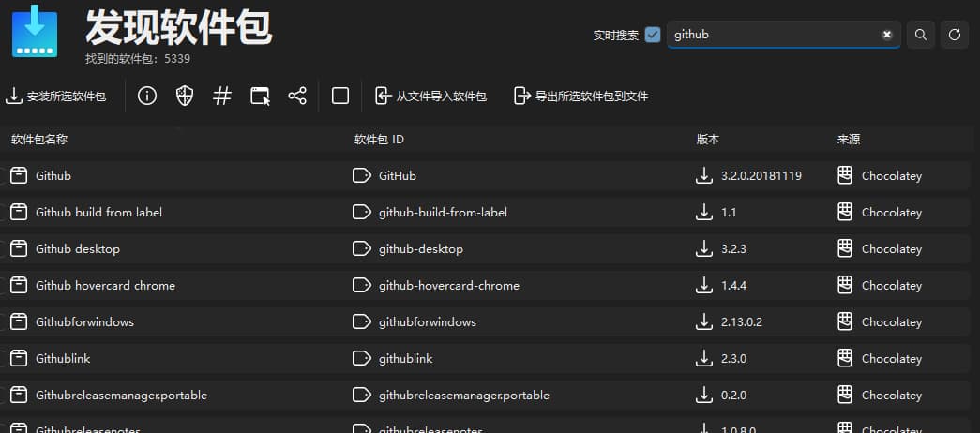Screen dimensions: 980x433
Task: Sort by the 版本 column header
Action: pyautogui.click(x=708, y=139)
